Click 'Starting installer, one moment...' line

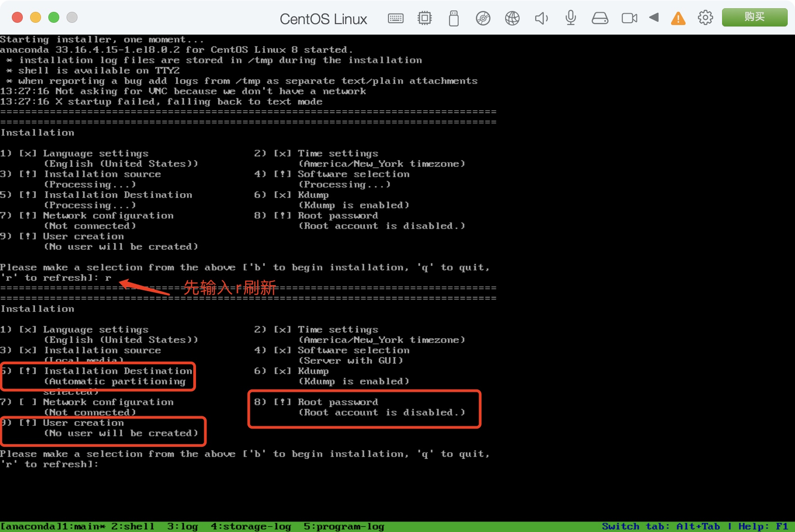(102, 40)
